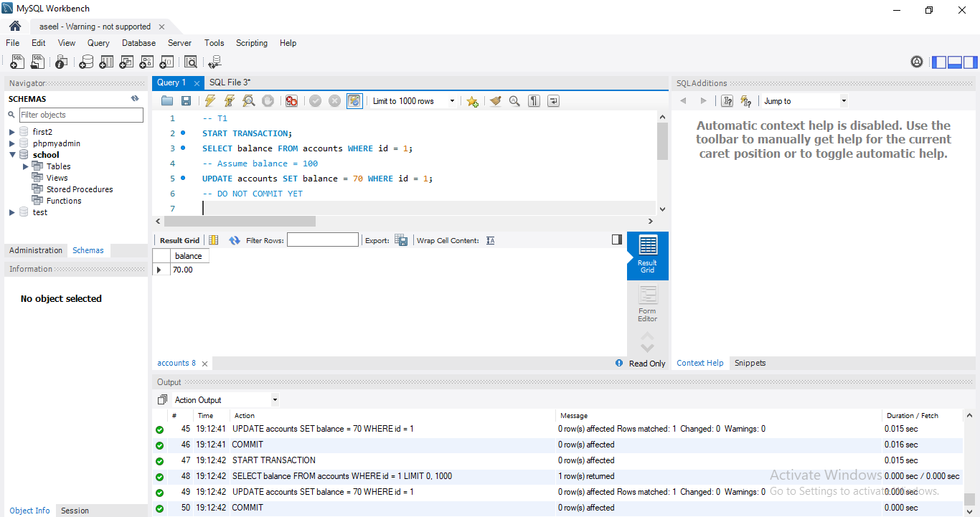Switch to the SQL File 3* tab
This screenshot has height=517, width=980.
[230, 82]
